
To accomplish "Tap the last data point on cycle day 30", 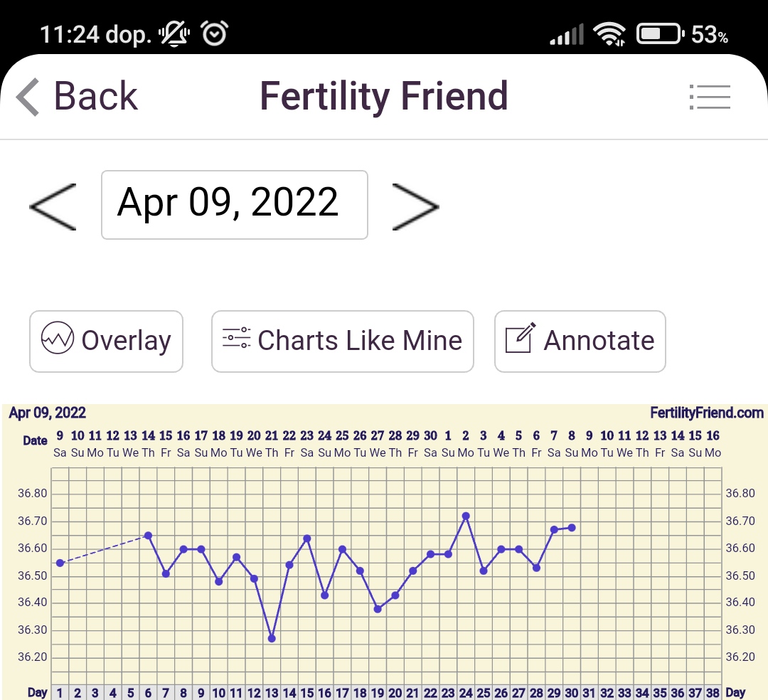I will (x=572, y=527).
